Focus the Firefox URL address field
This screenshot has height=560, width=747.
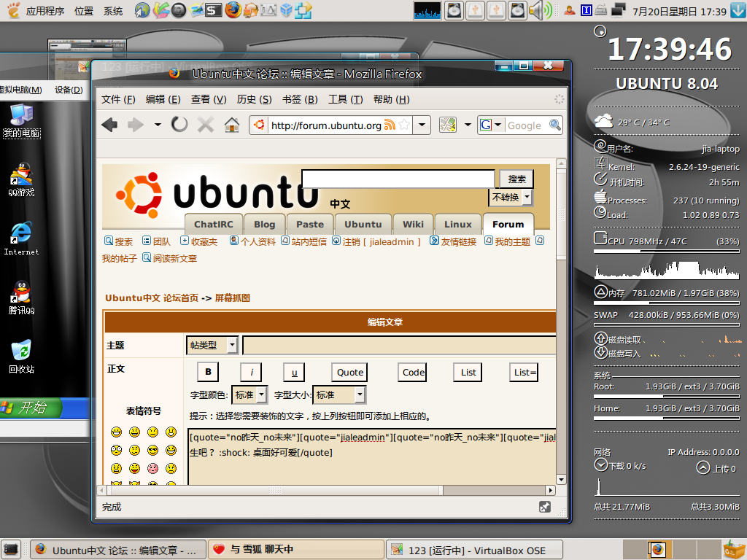point(326,125)
